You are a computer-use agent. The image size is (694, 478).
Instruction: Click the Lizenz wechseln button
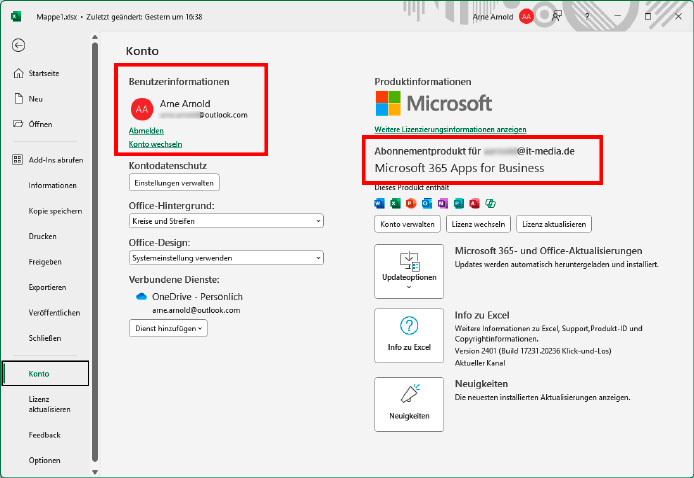point(478,224)
